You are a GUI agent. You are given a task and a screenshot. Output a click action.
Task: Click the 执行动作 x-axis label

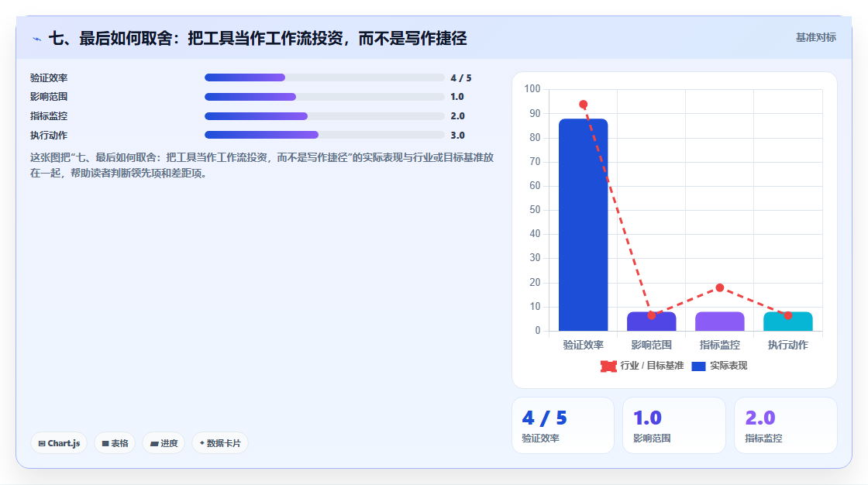tap(787, 345)
